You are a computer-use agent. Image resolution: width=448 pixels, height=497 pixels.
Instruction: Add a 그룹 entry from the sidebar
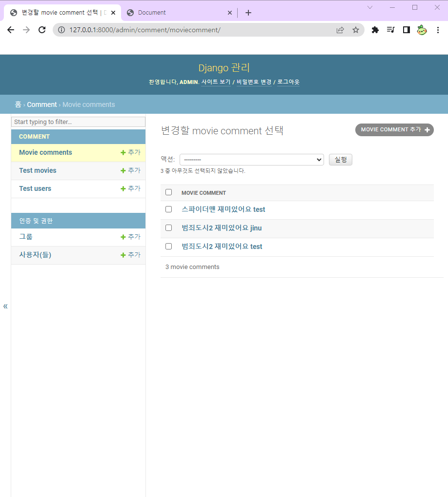[130, 237]
